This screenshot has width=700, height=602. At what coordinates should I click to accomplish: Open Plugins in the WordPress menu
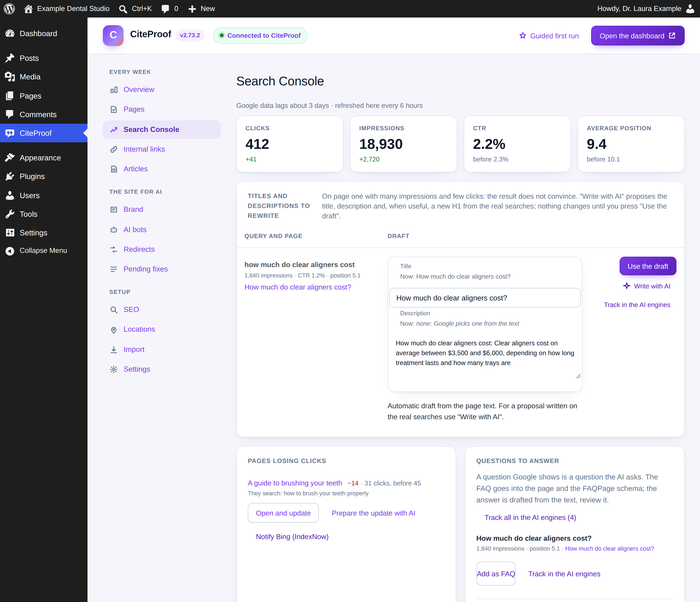43,176
